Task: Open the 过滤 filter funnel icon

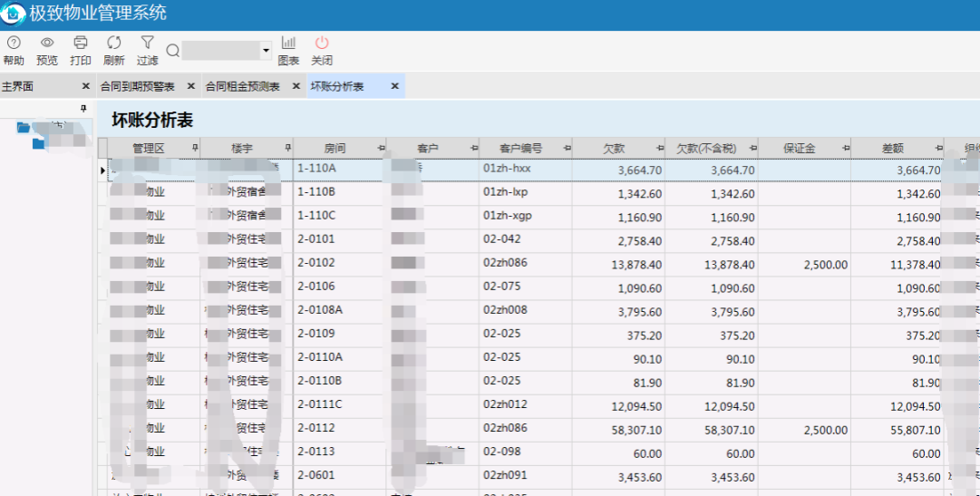Action: pos(147,43)
